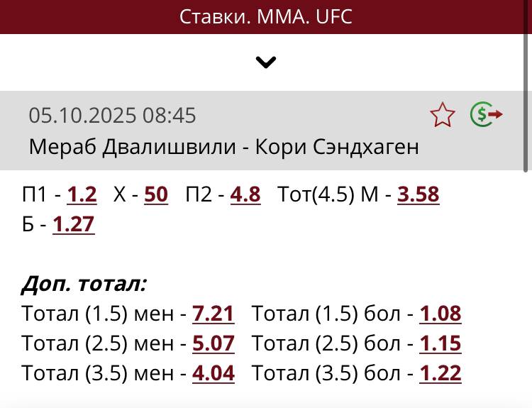Select Тотал (2.5) бол odds 1.15
The width and height of the screenshot is (532, 408).
[x=440, y=343]
